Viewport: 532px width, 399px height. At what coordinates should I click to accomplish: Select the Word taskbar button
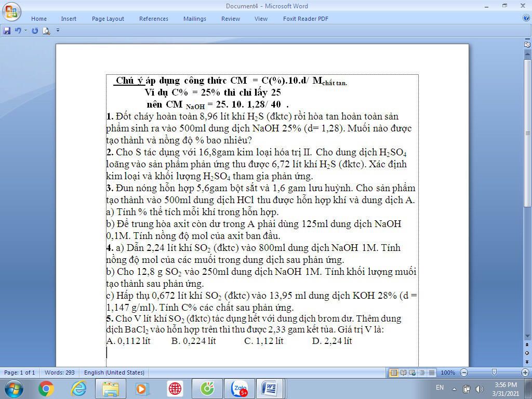click(270, 389)
